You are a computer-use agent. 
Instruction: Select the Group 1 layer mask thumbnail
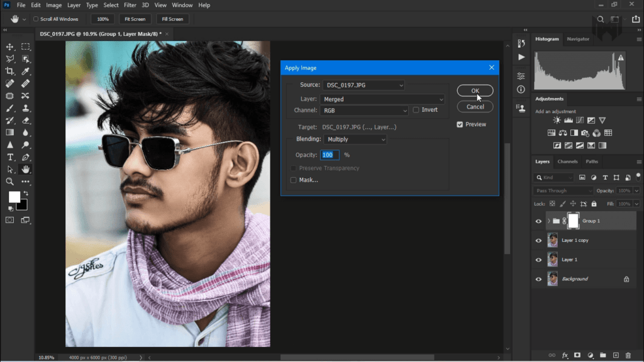[x=573, y=221]
